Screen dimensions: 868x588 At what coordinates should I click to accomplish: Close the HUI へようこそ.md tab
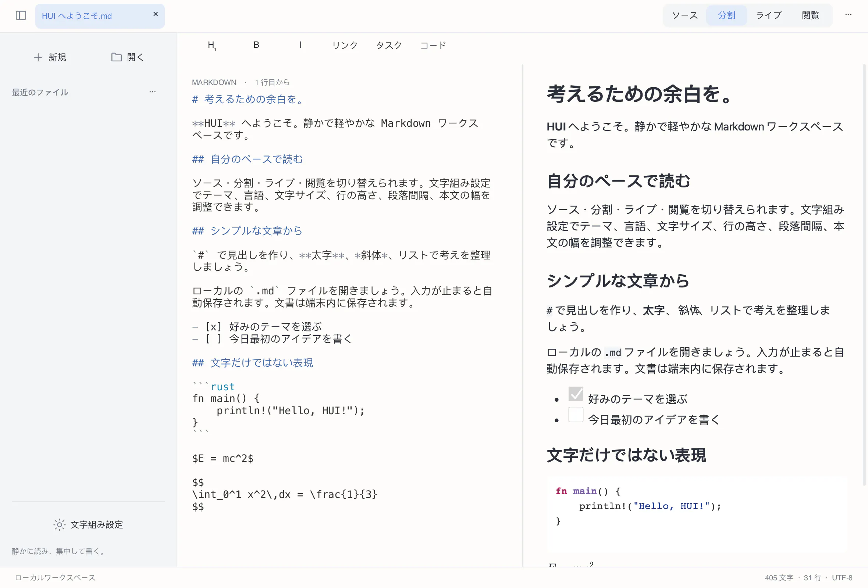coord(156,14)
